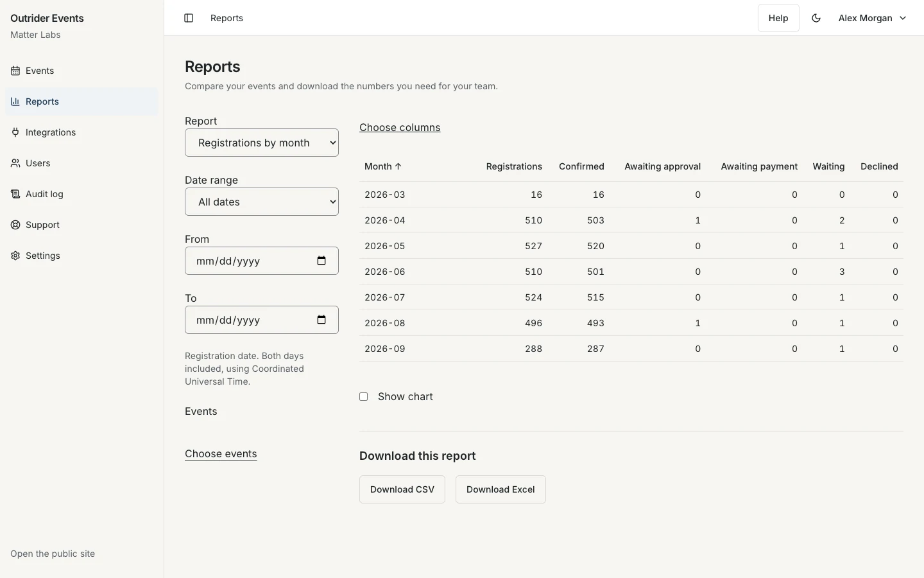Click the Awaiting payment column header
Image resolution: width=924 pixels, height=578 pixels.
click(x=759, y=166)
